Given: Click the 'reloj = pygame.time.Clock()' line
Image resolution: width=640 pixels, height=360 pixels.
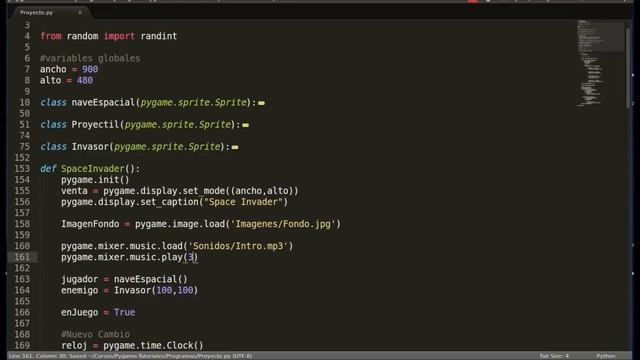Looking at the screenshot, I should click(132, 345).
